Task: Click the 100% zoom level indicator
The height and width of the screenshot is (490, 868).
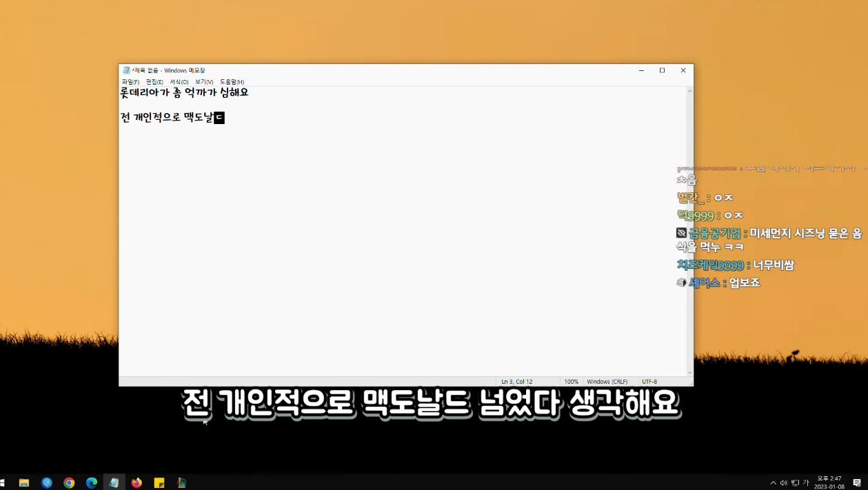Action: 571,381
